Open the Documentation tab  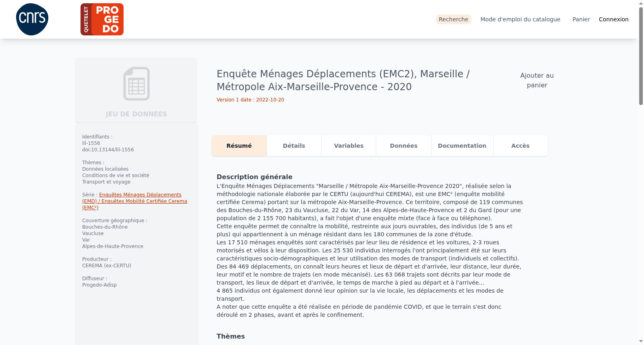[462, 146]
